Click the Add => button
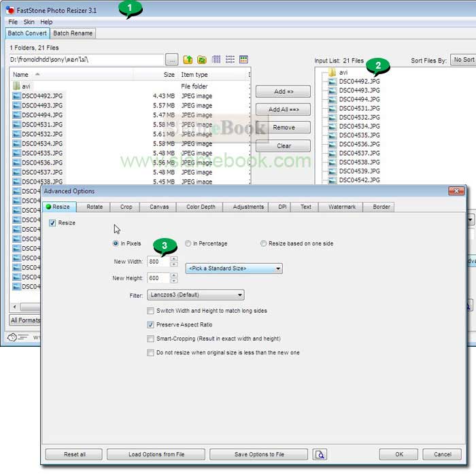The height and width of the screenshot is (476, 476). pyautogui.click(x=284, y=92)
